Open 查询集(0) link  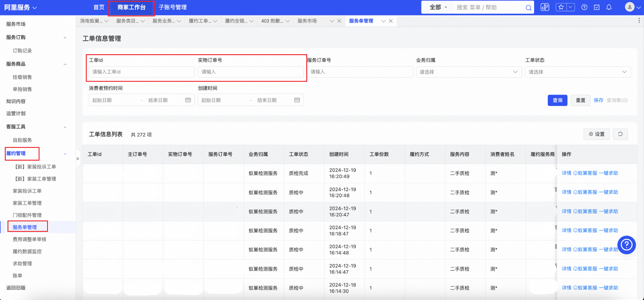point(617,100)
